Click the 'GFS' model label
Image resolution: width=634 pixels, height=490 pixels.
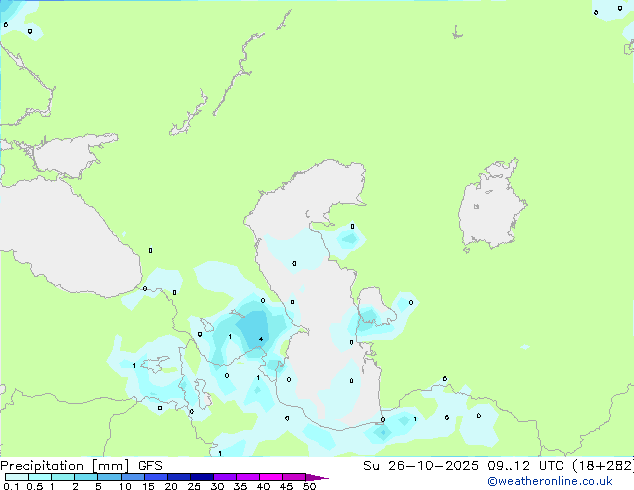click(150, 466)
